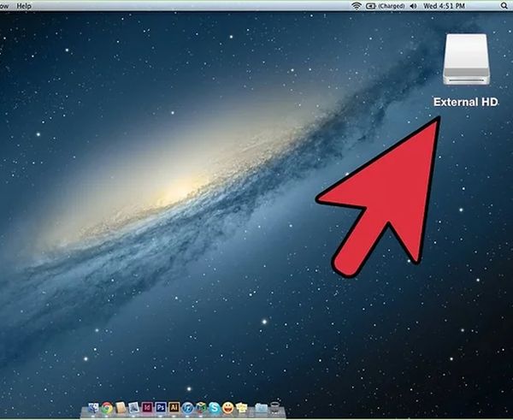Launch Google Chrome from the dock
513x420 pixels.
pos(106,407)
